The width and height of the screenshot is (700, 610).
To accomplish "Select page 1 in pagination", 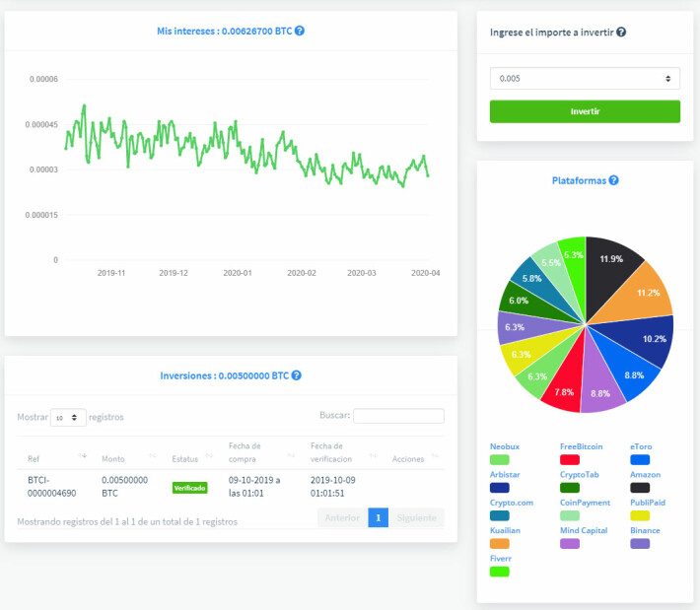I will (x=379, y=517).
